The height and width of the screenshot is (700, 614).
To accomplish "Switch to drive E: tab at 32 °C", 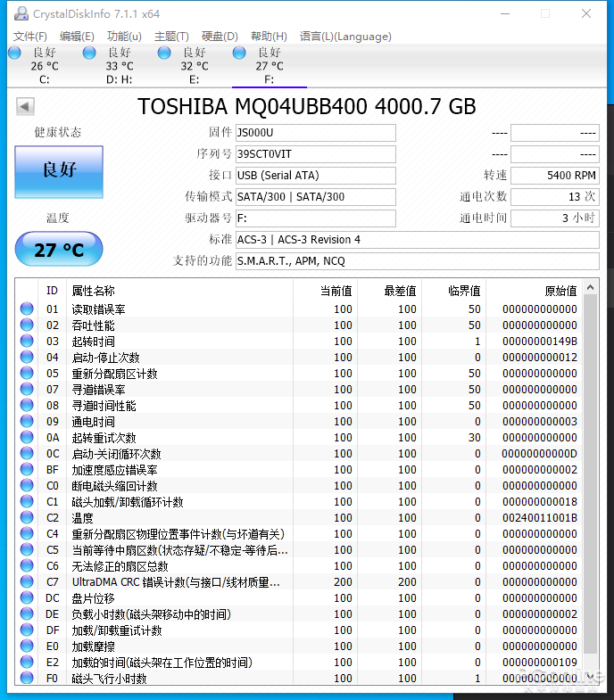I will click(x=195, y=66).
